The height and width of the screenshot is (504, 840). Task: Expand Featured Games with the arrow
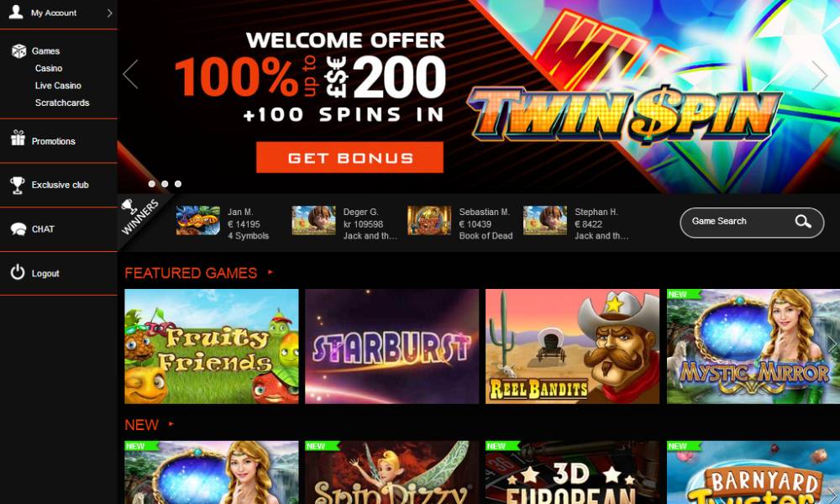270,272
